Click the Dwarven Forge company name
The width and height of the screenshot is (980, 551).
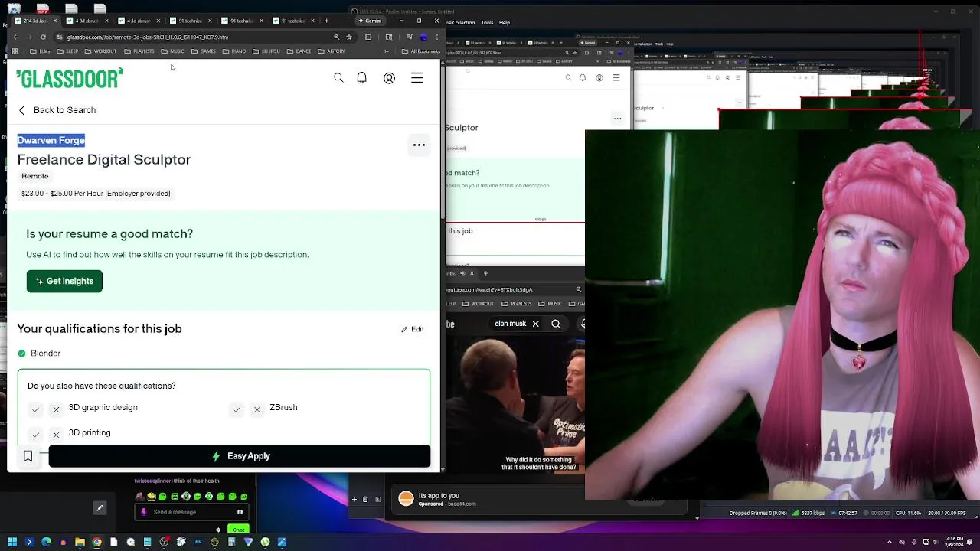51,140
